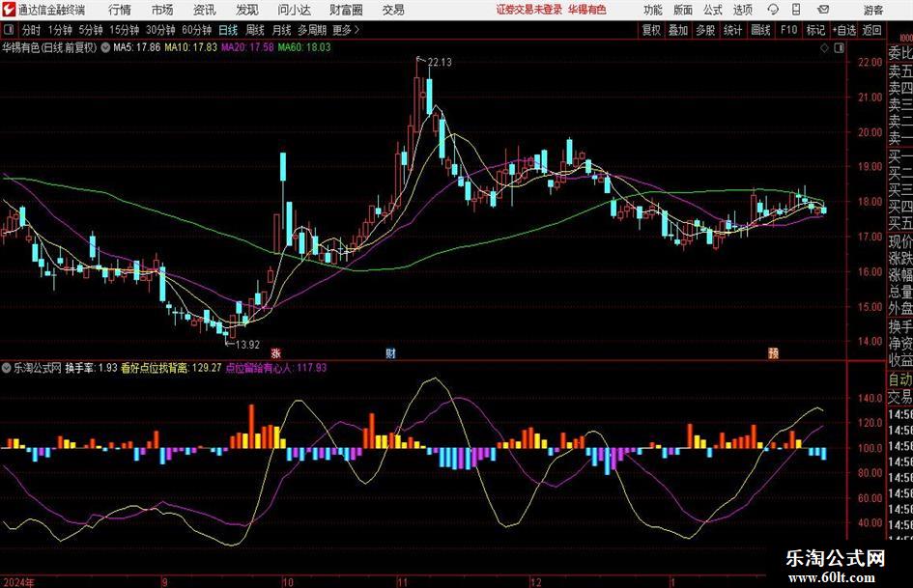Click the 2024年 label on time axis
The image size is (913, 588).
[18, 582]
